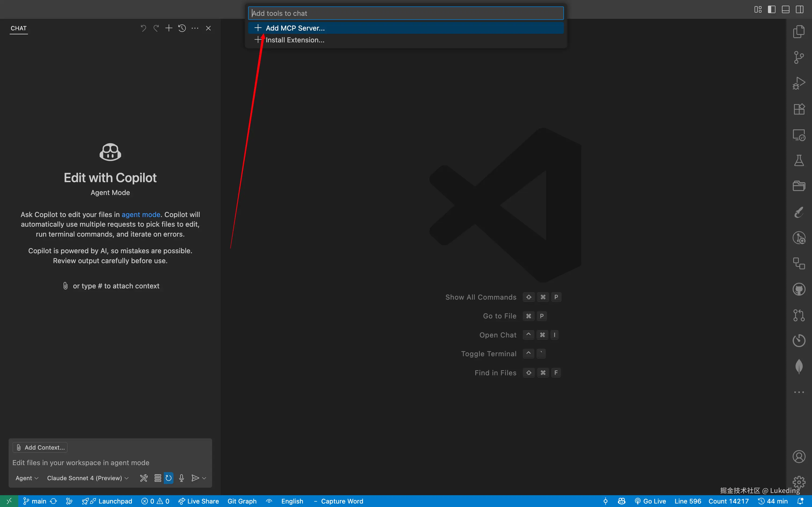Click the Configure Tools wrench icon in chat
The image size is (812, 507).
(144, 478)
